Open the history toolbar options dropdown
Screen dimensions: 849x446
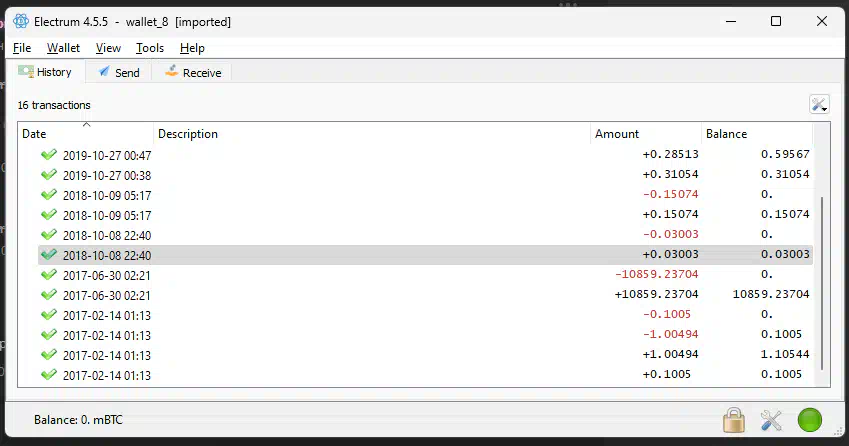819,104
